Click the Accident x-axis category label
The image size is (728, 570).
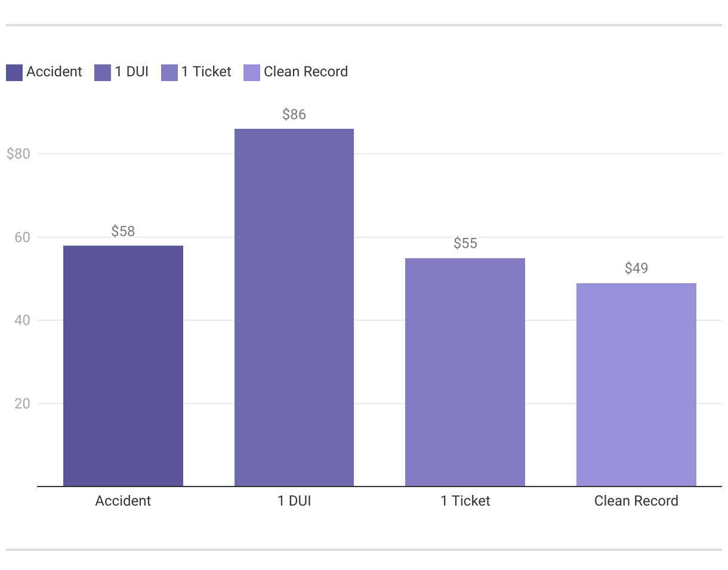coord(123,501)
